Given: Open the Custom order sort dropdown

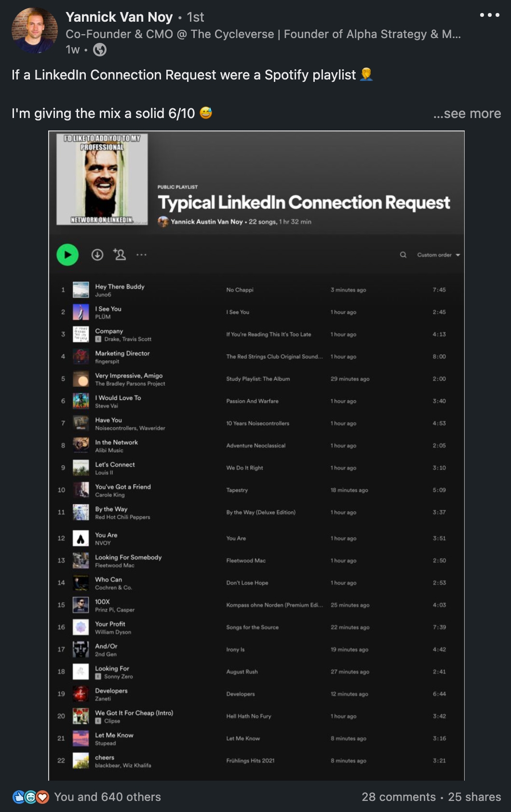Looking at the screenshot, I should pos(438,255).
